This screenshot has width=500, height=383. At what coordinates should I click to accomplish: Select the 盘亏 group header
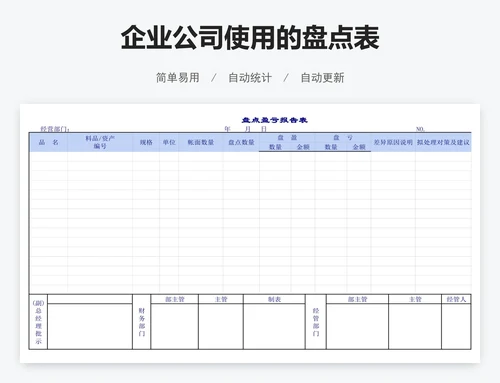tap(343, 138)
